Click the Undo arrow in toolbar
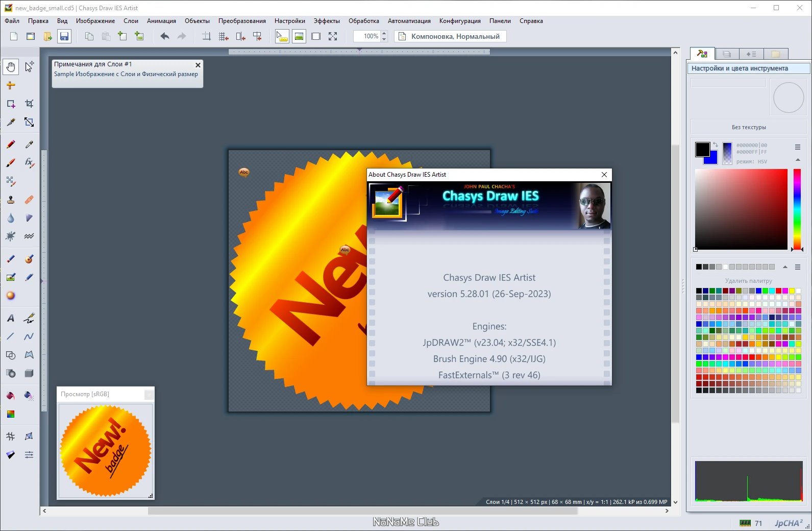 click(x=164, y=36)
